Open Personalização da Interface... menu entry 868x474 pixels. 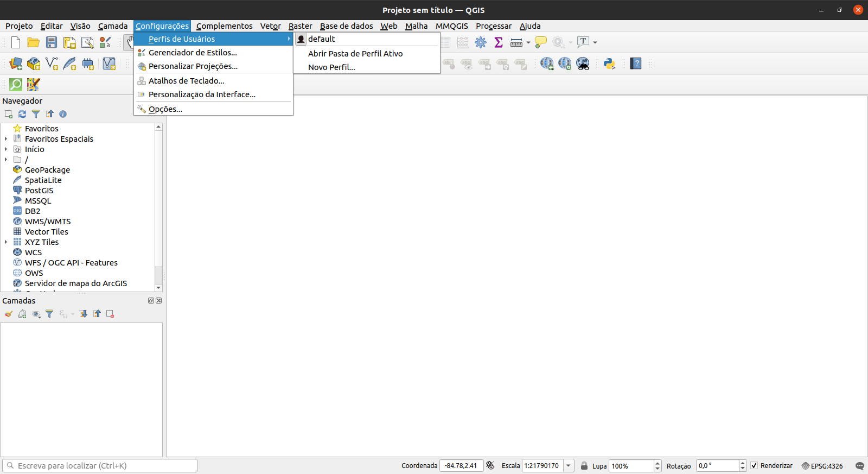[x=213, y=94]
